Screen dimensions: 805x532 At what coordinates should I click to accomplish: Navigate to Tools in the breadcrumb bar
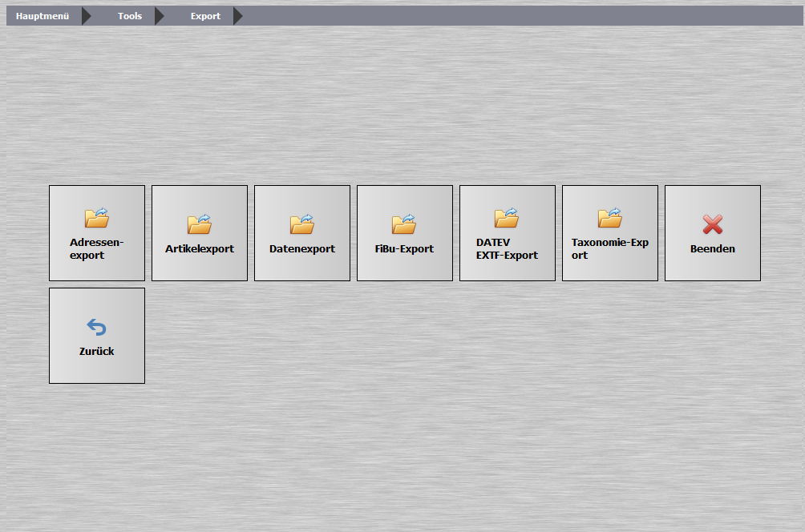[130, 16]
